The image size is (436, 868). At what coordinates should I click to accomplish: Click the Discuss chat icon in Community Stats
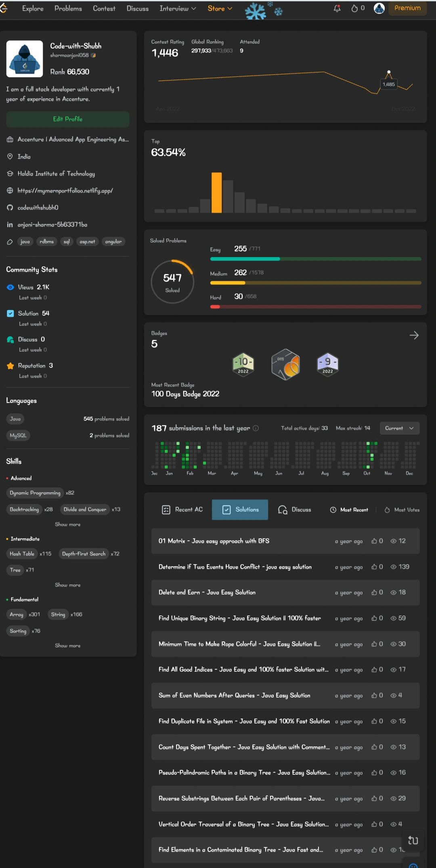coord(10,339)
